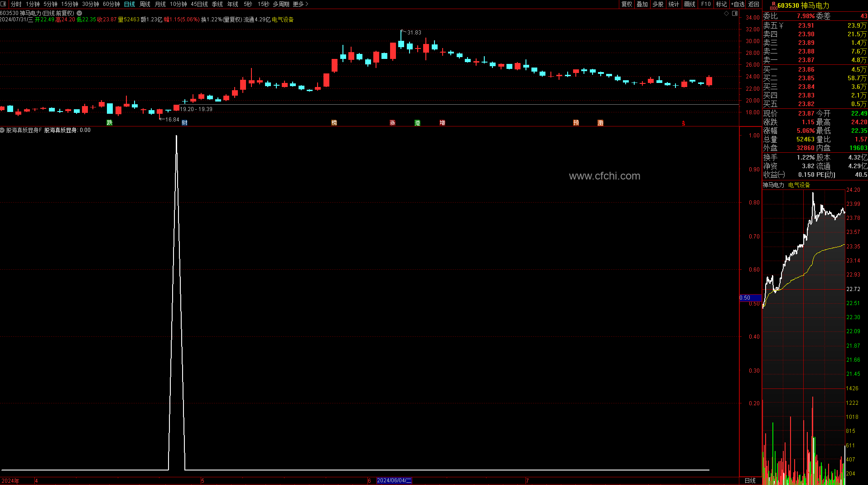Click the ¥ icon next to 卖五
Viewport: 868px width, 485px height.
pyautogui.click(x=781, y=26)
